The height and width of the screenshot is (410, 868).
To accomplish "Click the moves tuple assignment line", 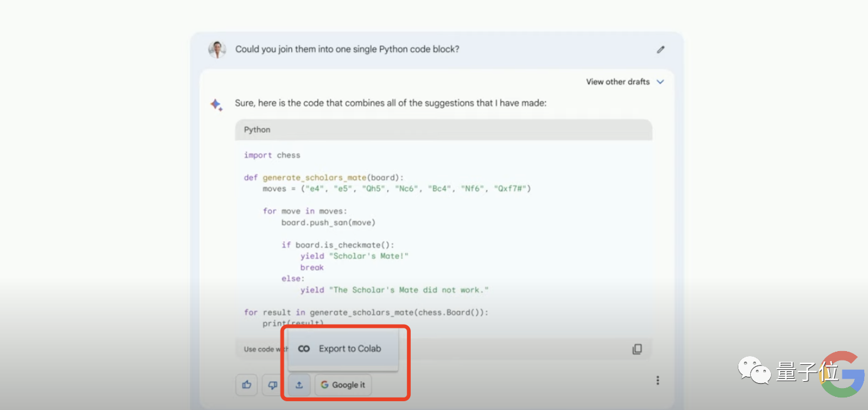I will [x=396, y=189].
